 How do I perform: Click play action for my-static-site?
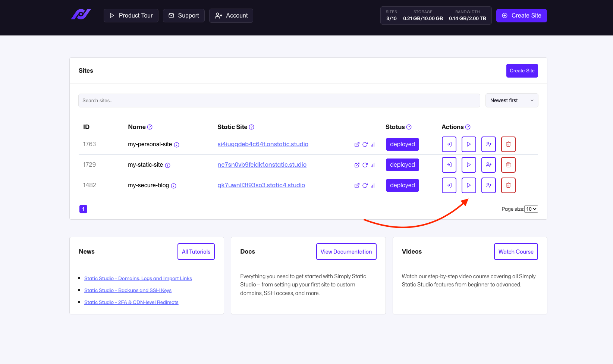[x=469, y=165]
